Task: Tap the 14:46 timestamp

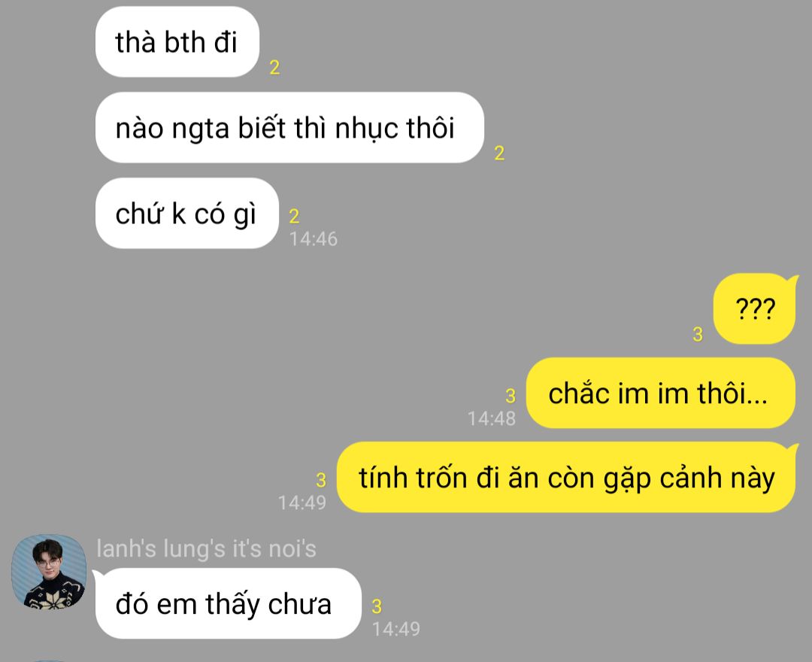Action: tap(314, 238)
